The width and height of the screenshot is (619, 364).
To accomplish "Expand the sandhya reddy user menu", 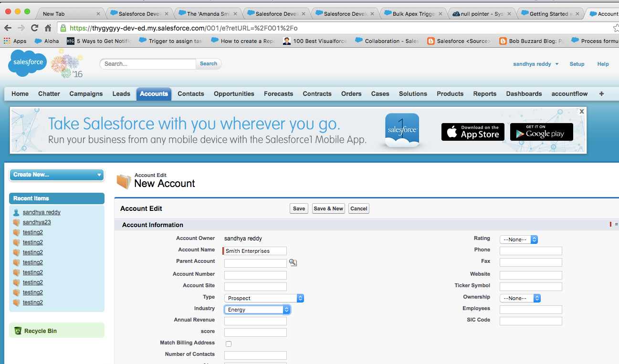I will click(x=536, y=64).
